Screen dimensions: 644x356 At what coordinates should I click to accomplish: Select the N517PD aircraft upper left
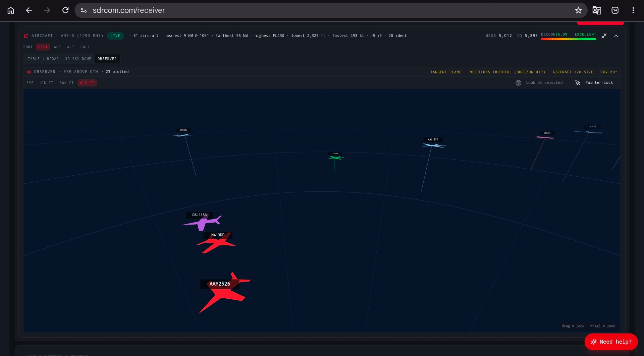183,135
